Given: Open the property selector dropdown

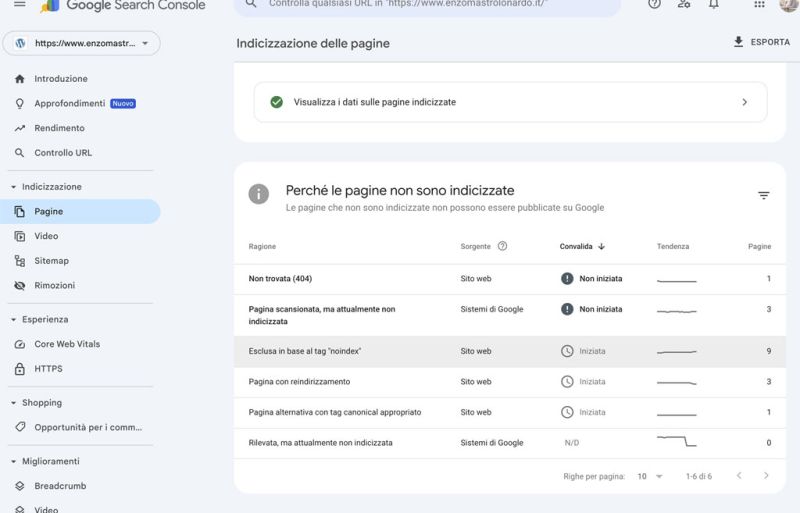Looking at the screenshot, I should 81,44.
